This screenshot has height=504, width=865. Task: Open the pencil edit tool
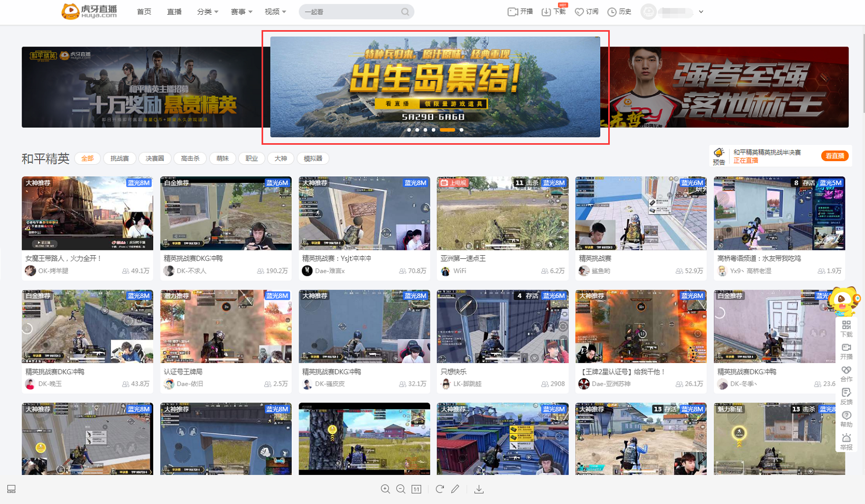[455, 489]
